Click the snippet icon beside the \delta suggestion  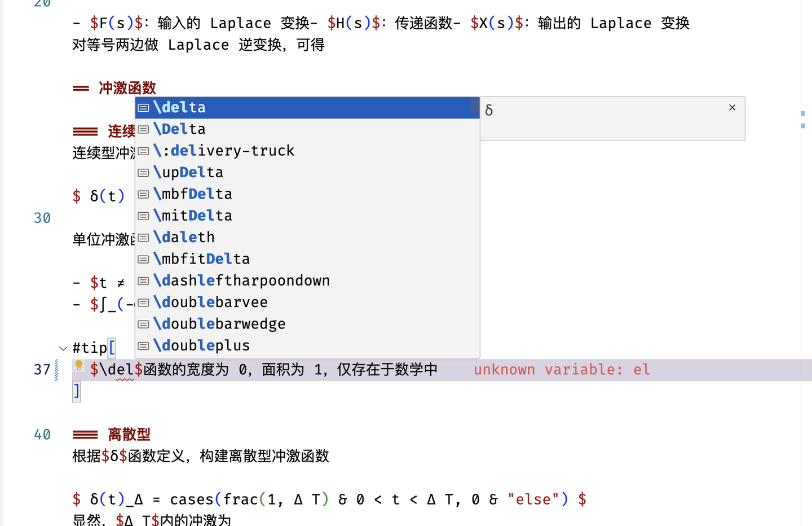coord(143,107)
